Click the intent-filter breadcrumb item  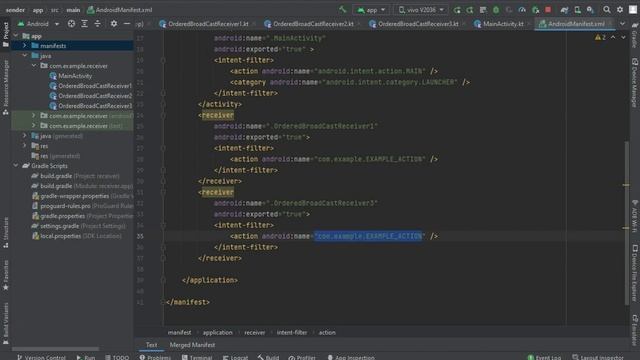[x=291, y=333]
